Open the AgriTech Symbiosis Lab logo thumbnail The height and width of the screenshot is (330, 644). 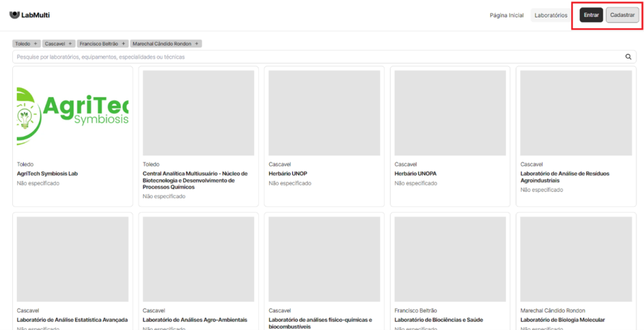(x=73, y=111)
